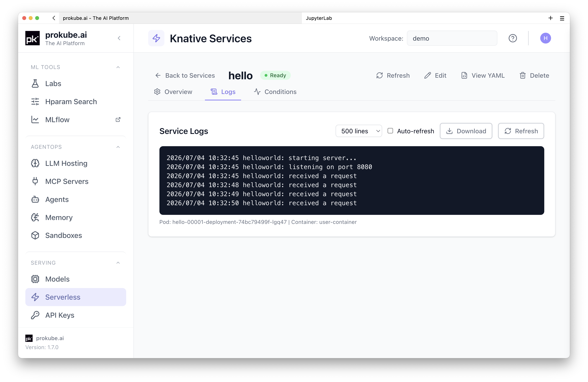
Task: Click browser back arrow
Action: coord(54,18)
